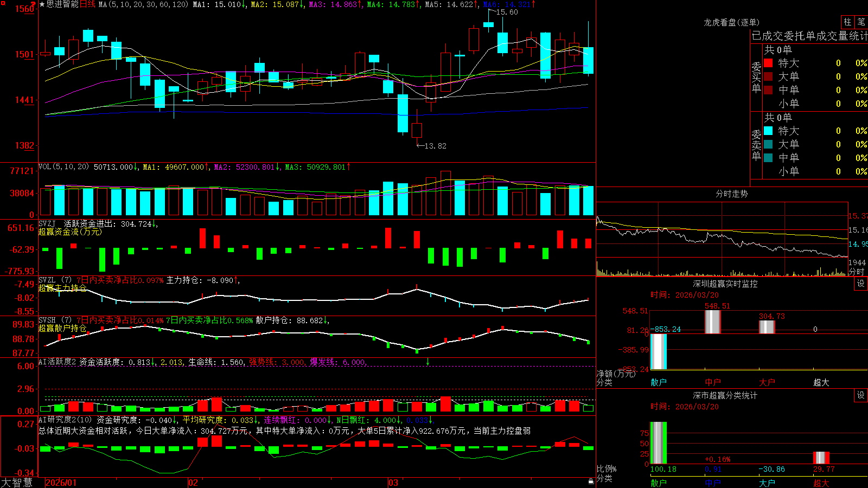Screen dimensions: 868x488
Task: Click the 2026/01 date marker on time axis
Action: 61,483
